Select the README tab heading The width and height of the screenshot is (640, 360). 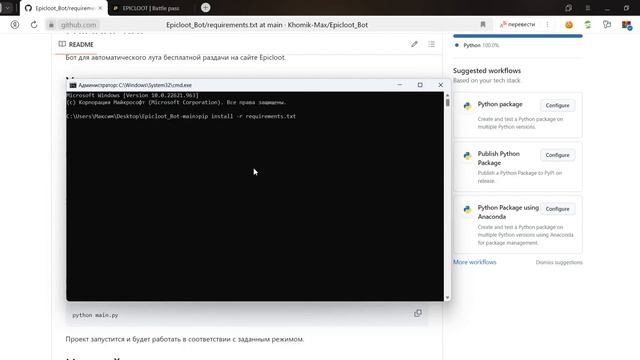point(76,44)
